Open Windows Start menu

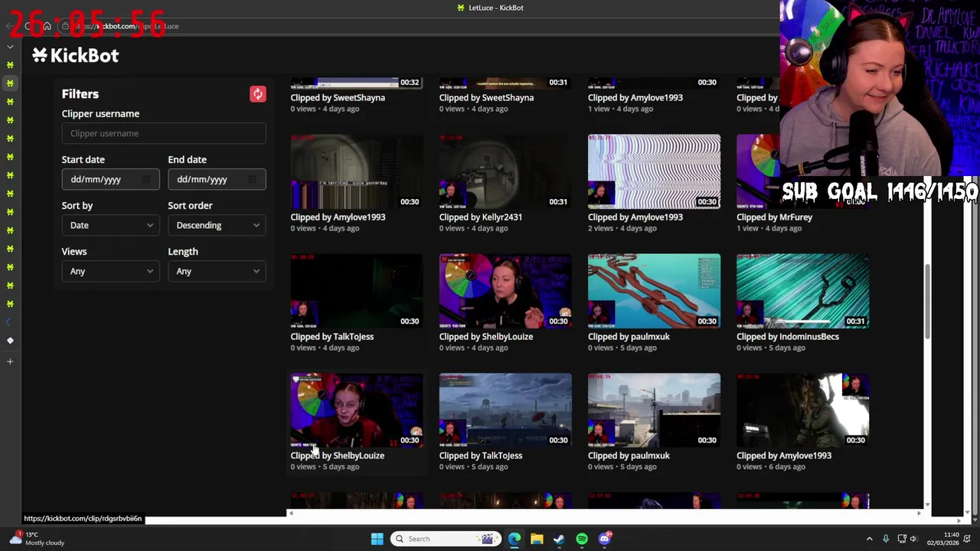pyautogui.click(x=377, y=539)
